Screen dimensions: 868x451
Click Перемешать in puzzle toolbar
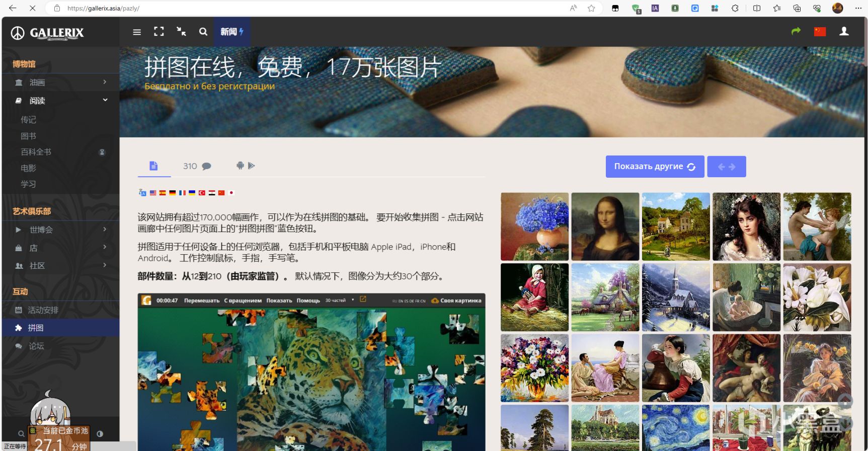click(202, 300)
